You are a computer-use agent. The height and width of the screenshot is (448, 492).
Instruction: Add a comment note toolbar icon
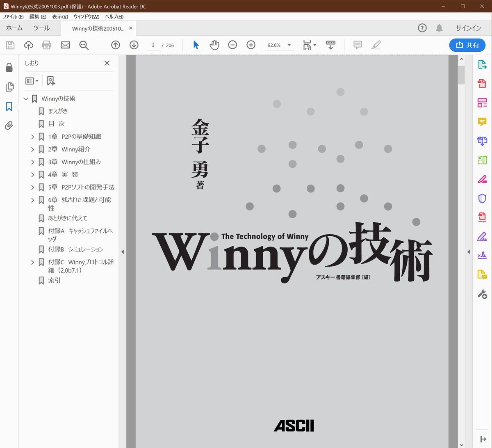click(358, 45)
